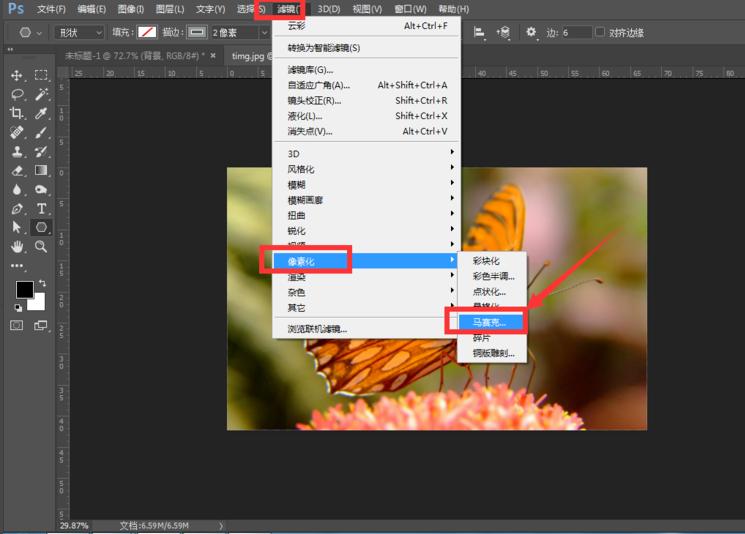The width and height of the screenshot is (745, 534).
Task: Expand the 杂色 filter submenu
Action: pos(365,292)
